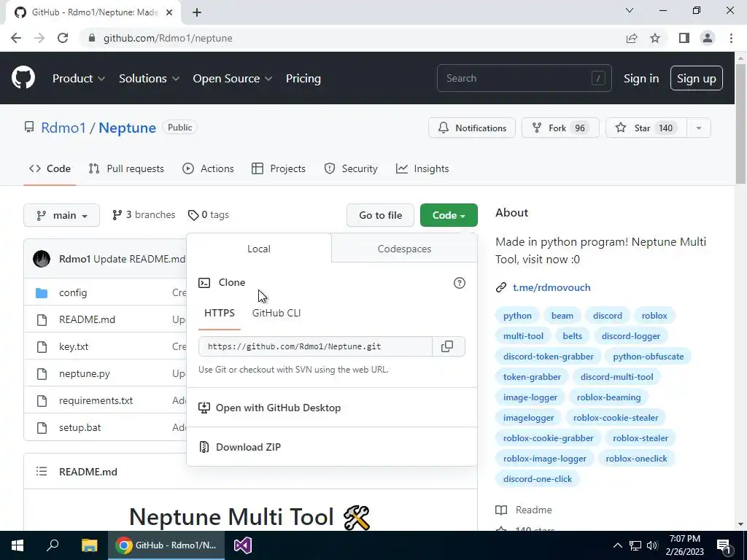
Task: Star the Neptune repository
Action: [646, 128]
